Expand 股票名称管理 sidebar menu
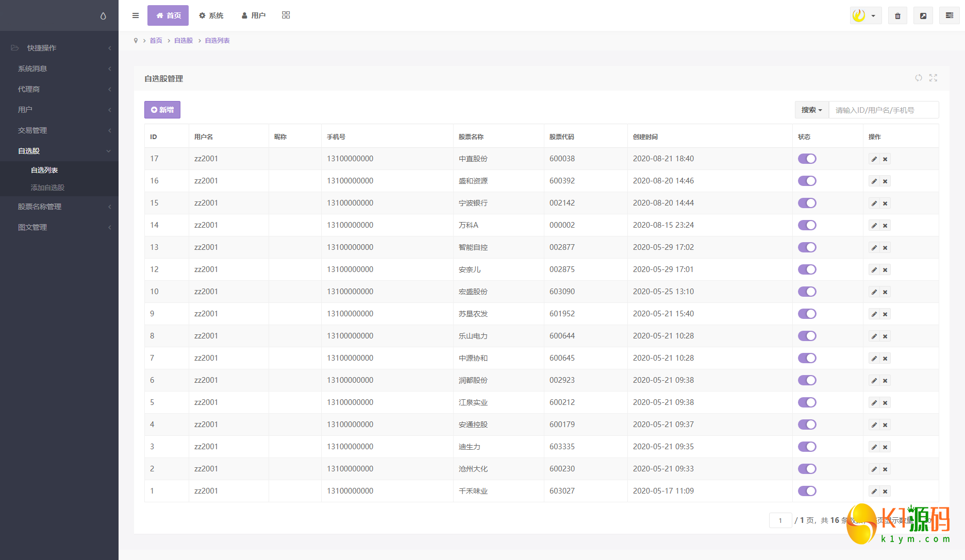The width and height of the screenshot is (965, 560). 59,207
